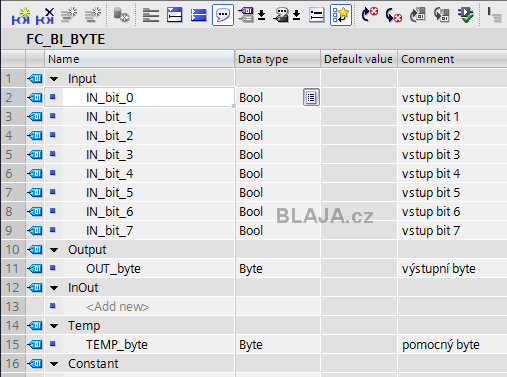Click the second update block calls icon
The image size is (507, 377).
coord(441,15)
